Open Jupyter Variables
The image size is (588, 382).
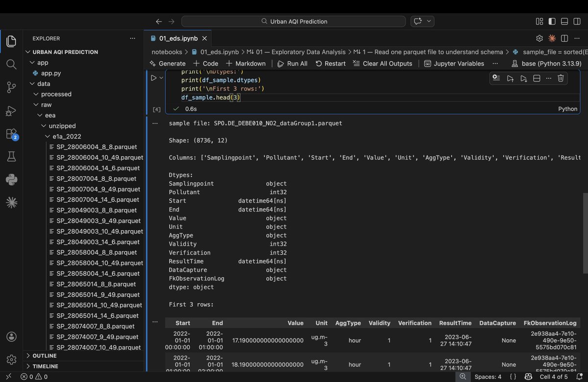[454, 64]
